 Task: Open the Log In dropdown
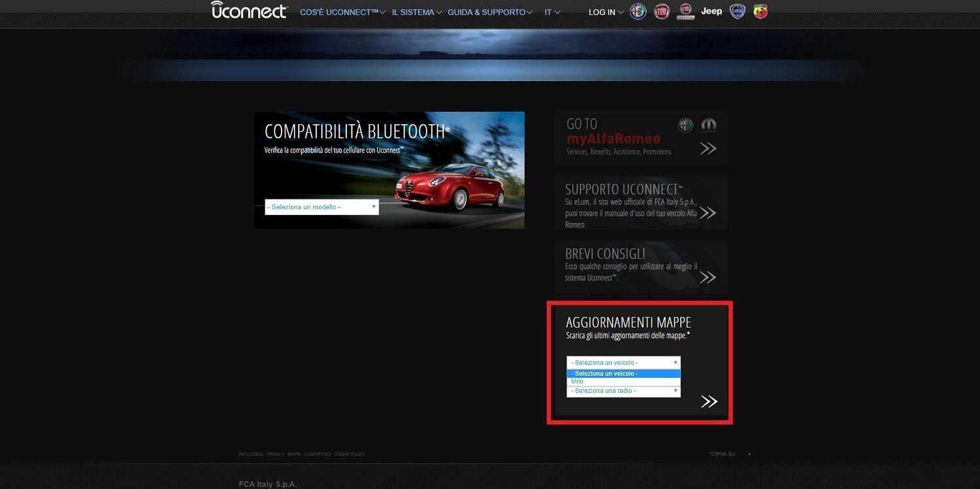coord(606,12)
